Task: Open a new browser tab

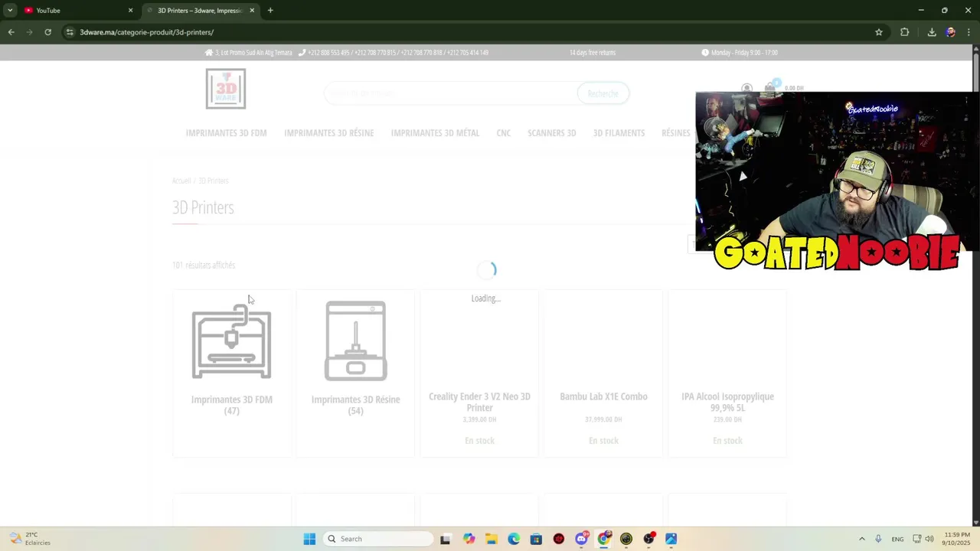Action: [x=270, y=11]
